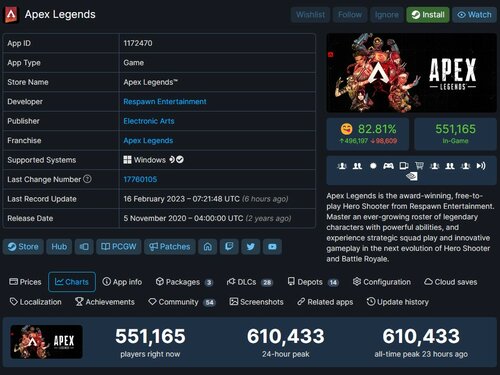Click the Windows logo in Supported Systems
The height and width of the screenshot is (375, 500).
pyautogui.click(x=127, y=160)
